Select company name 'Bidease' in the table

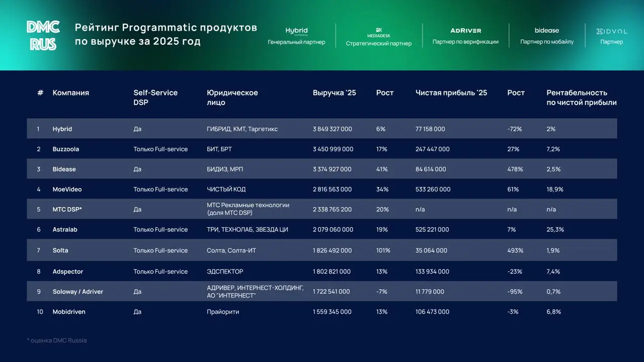pyautogui.click(x=64, y=169)
